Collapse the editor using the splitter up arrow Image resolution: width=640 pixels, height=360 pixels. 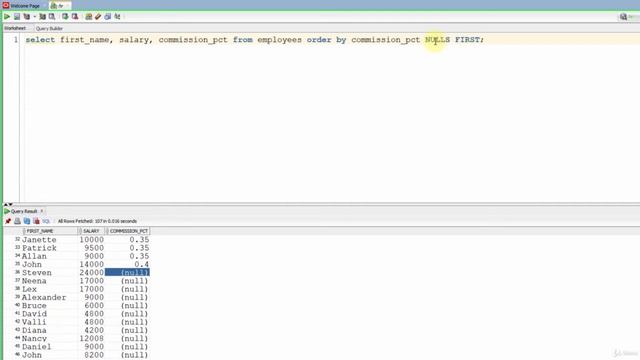[6, 204]
